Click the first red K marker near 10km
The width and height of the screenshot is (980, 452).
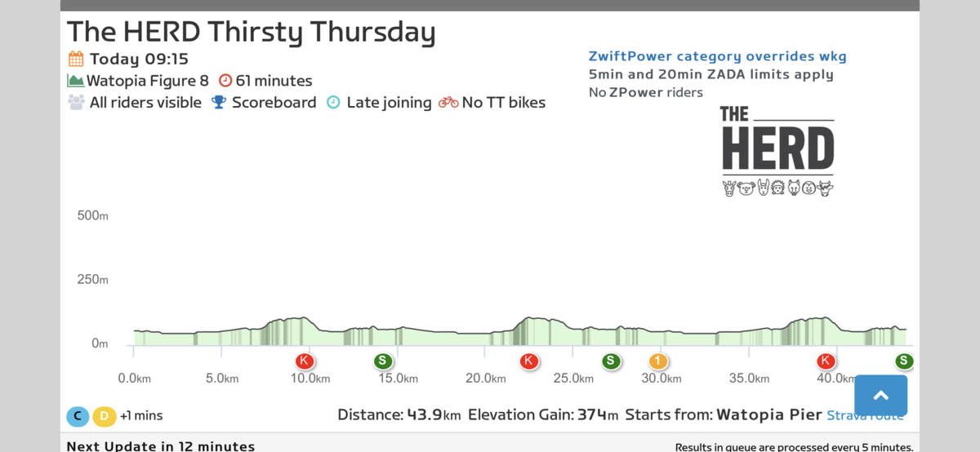pyautogui.click(x=305, y=361)
